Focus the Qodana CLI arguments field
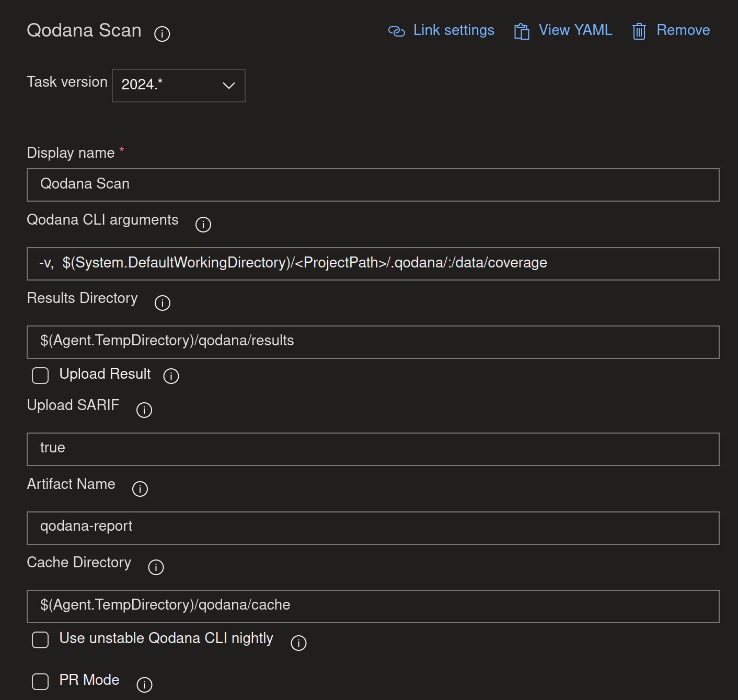The width and height of the screenshot is (738, 700). pyautogui.click(x=373, y=264)
